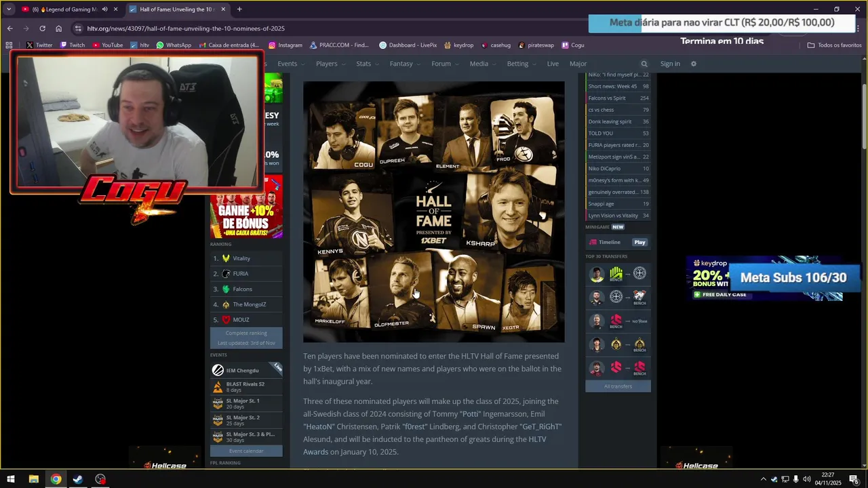Click the Sign in link
This screenshot has height=488, width=868.
(670, 64)
